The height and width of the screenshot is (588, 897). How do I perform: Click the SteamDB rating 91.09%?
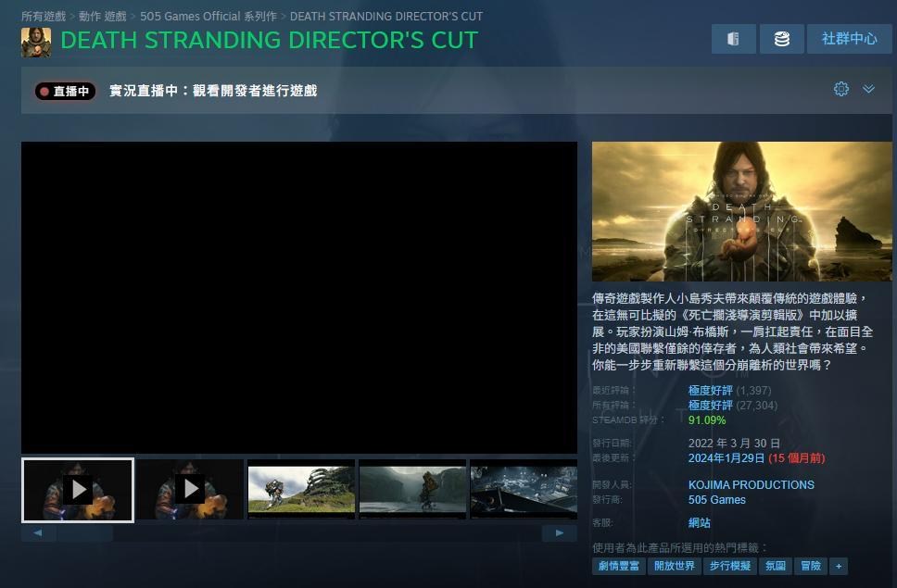pyautogui.click(x=706, y=420)
